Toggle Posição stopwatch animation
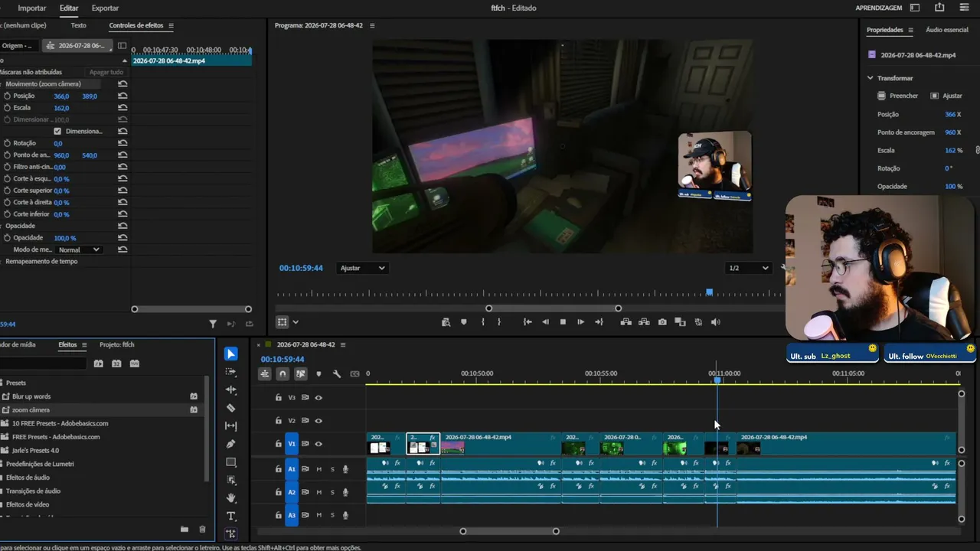The width and height of the screenshot is (980, 551). click(x=7, y=96)
